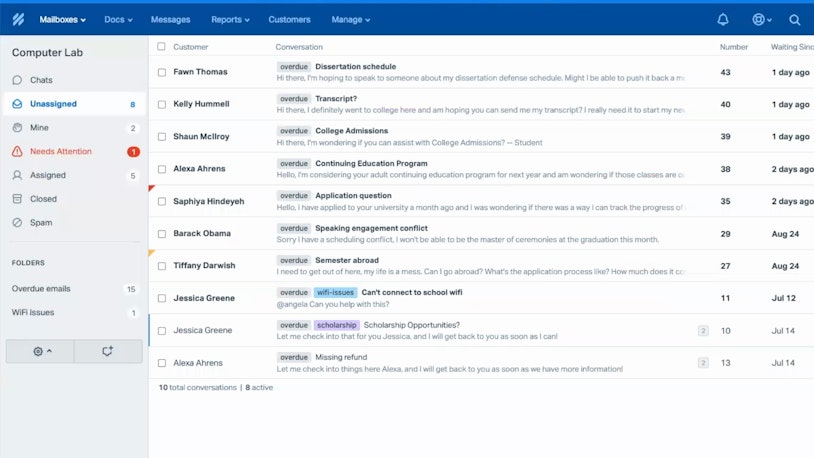Click the Computer Lab mailbox title

47,52
